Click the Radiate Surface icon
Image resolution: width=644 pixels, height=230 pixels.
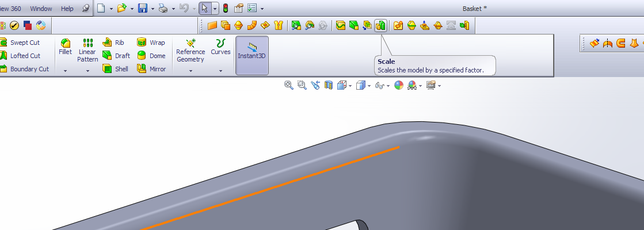click(x=239, y=26)
